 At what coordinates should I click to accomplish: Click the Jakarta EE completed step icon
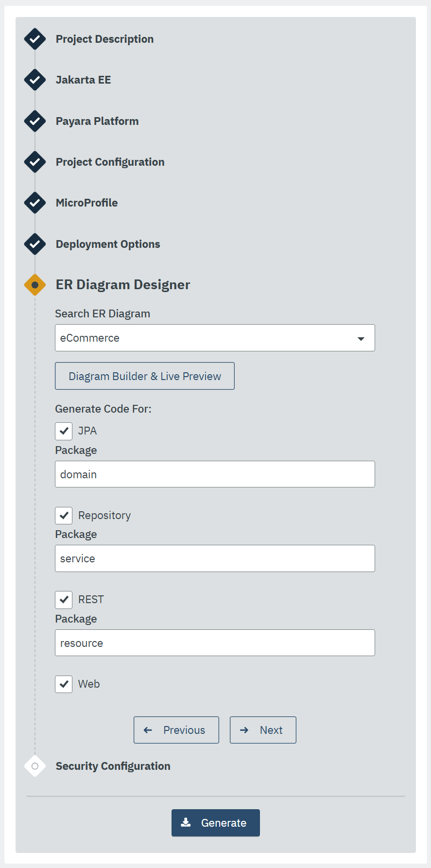click(x=35, y=80)
